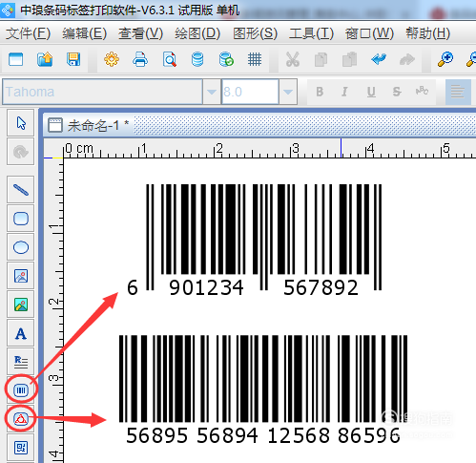Toggle italic formatting

click(344, 92)
